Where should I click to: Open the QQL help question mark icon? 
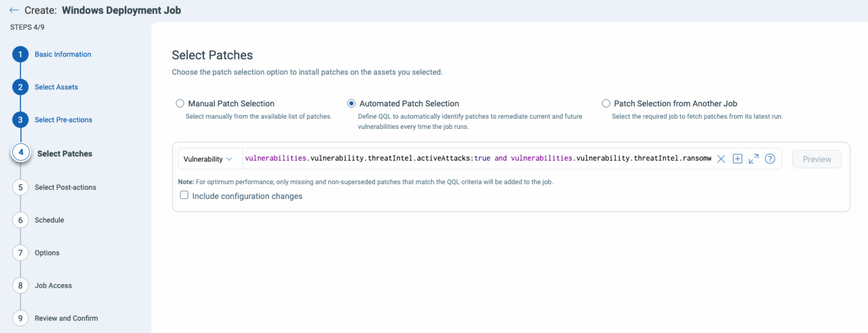(770, 159)
